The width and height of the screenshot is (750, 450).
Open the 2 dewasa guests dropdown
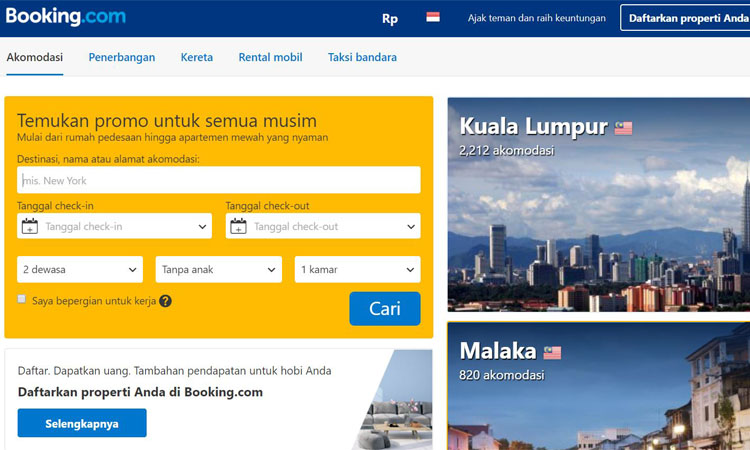[80, 269]
